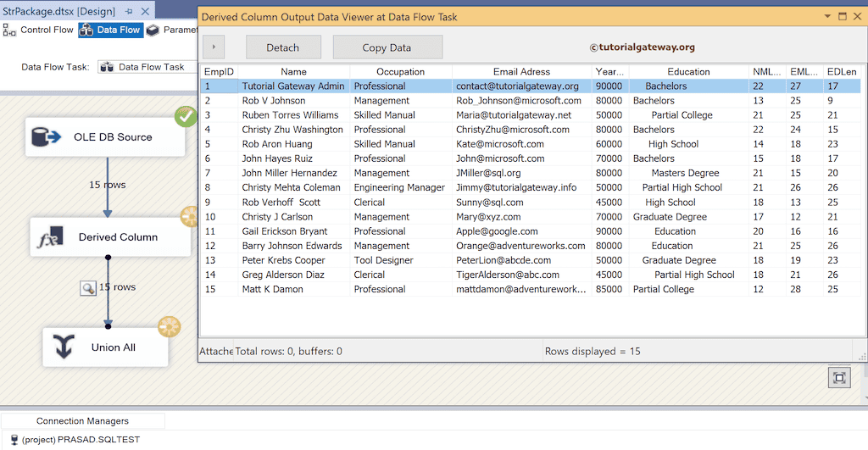Click the play/continue arrow button in Data Viewer
The image size is (868, 450).
tap(214, 47)
